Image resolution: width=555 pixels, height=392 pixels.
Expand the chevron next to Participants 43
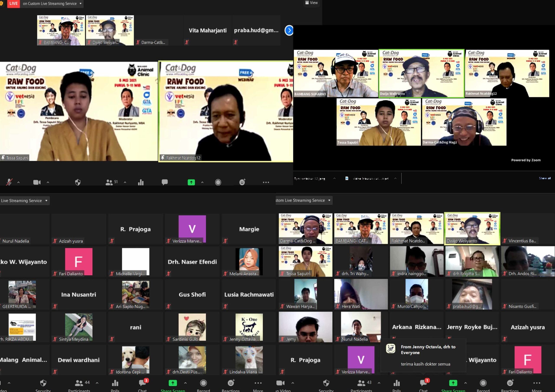click(x=379, y=383)
